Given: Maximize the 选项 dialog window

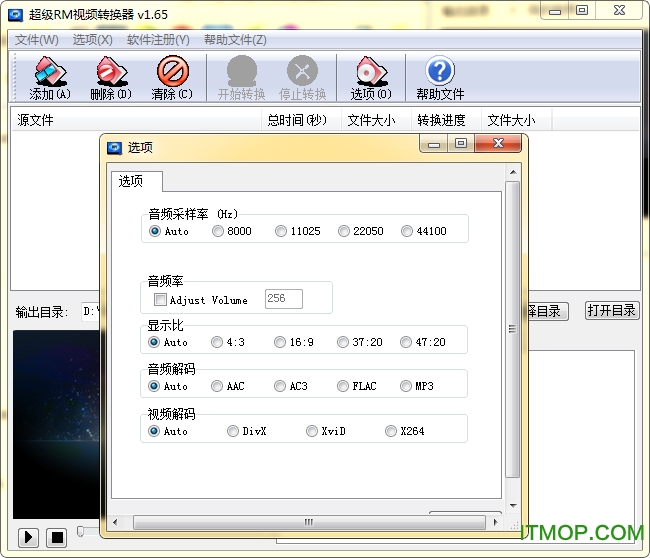Looking at the screenshot, I should point(461,143).
